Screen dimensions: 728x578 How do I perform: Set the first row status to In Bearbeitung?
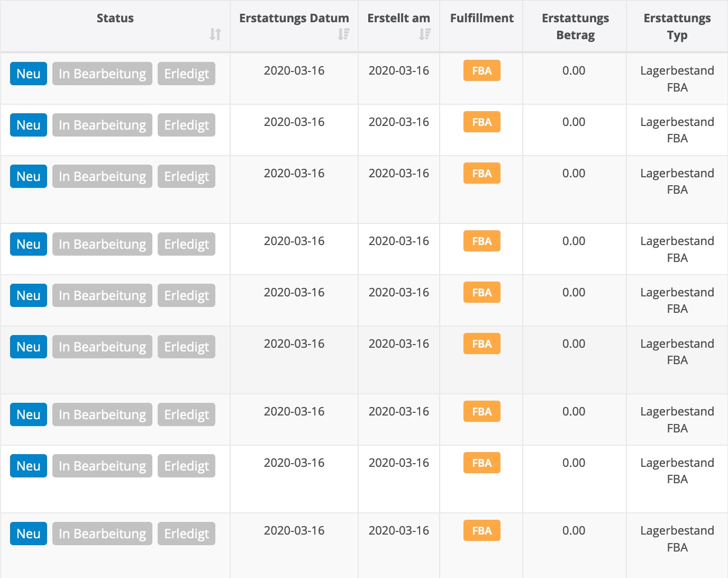[x=102, y=74]
